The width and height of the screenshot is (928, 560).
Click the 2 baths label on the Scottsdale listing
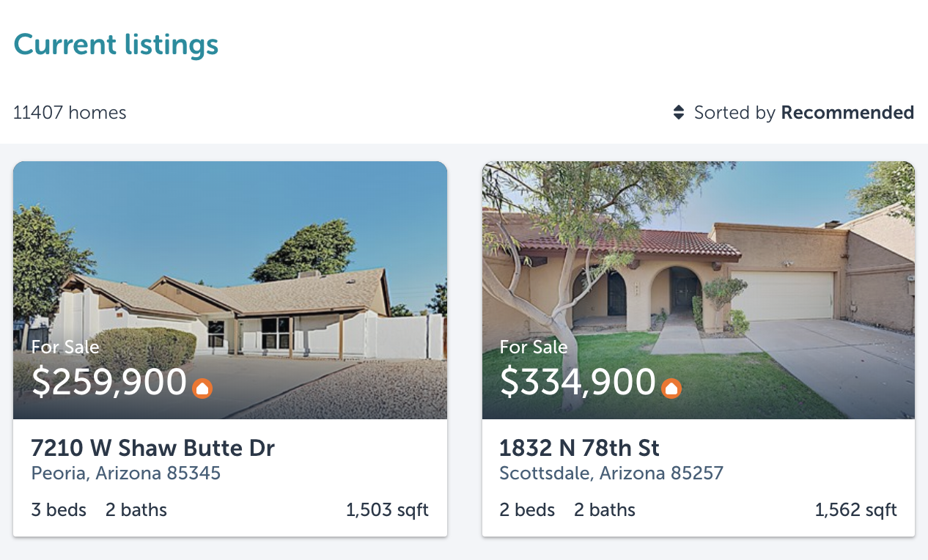pyautogui.click(x=604, y=509)
